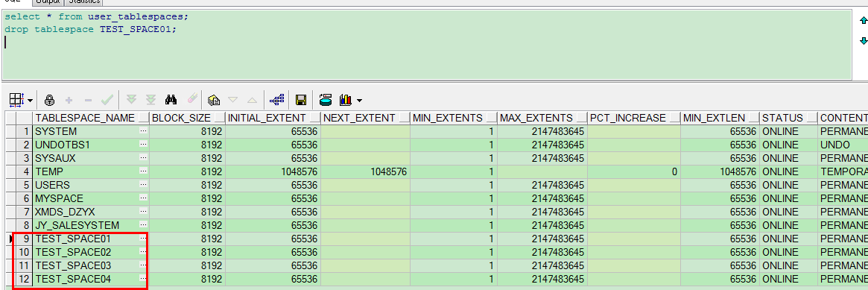The image size is (868, 290).
Task: Click the floppy disk export results icon
Action: 301,100
